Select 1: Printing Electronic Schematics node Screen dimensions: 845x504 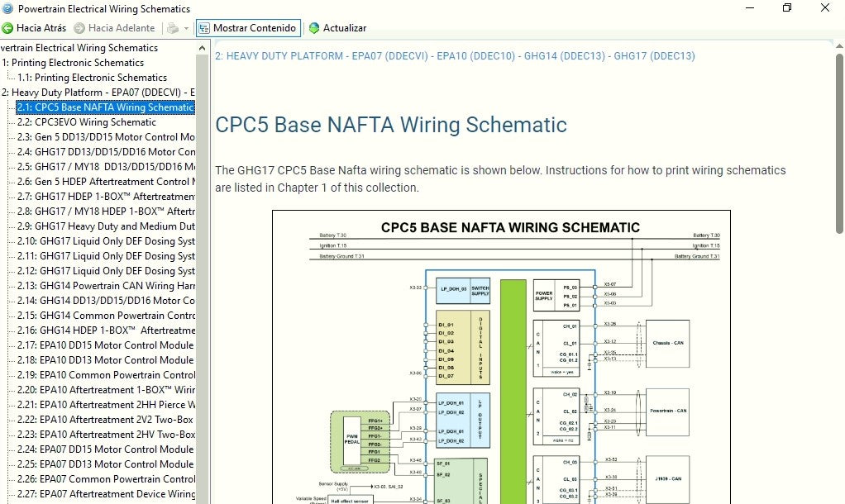point(73,63)
